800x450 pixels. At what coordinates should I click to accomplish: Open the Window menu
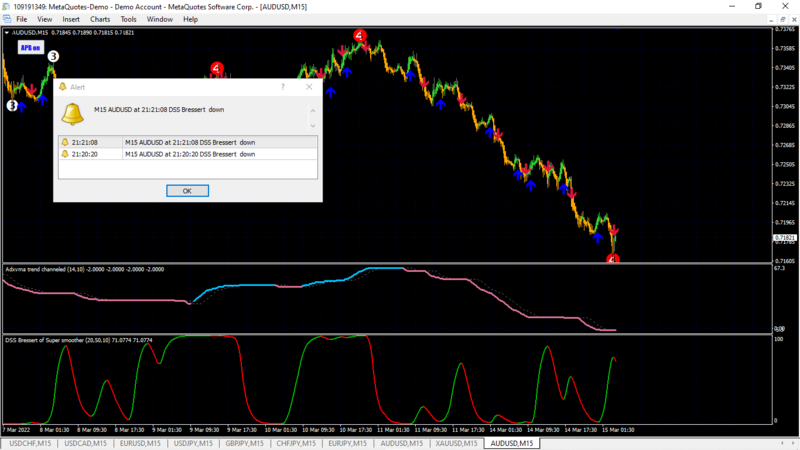160,19
